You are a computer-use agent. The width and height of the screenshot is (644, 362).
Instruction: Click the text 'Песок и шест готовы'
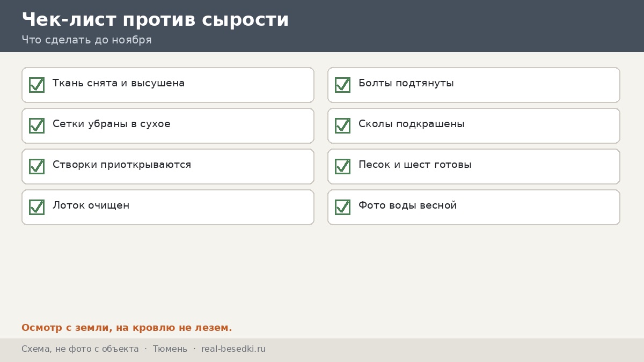[x=415, y=165]
